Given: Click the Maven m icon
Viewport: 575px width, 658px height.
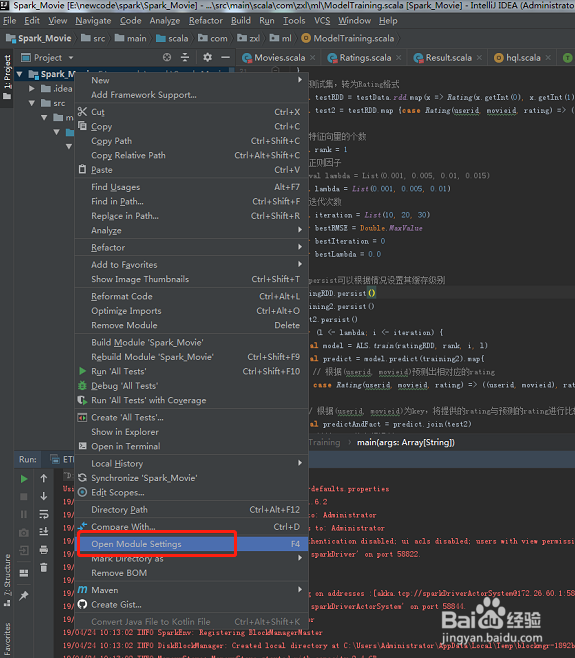Looking at the screenshot, I should click(82, 590).
